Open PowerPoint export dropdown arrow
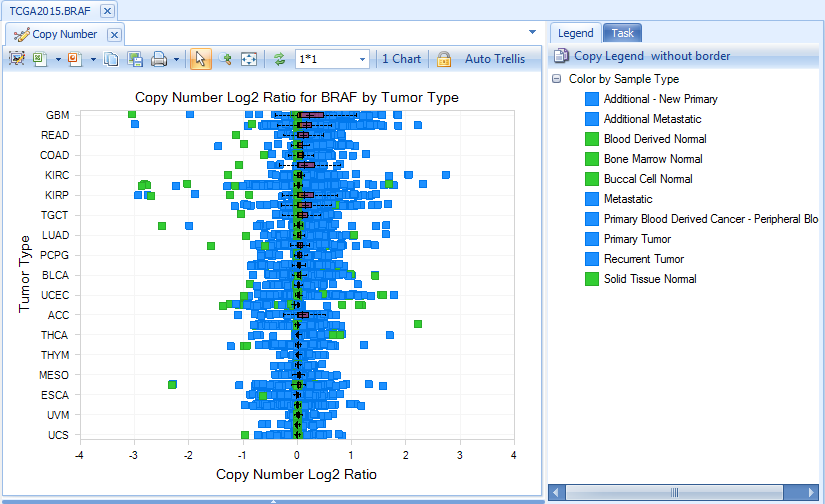Screen dimensions: 825x504 coord(93,59)
